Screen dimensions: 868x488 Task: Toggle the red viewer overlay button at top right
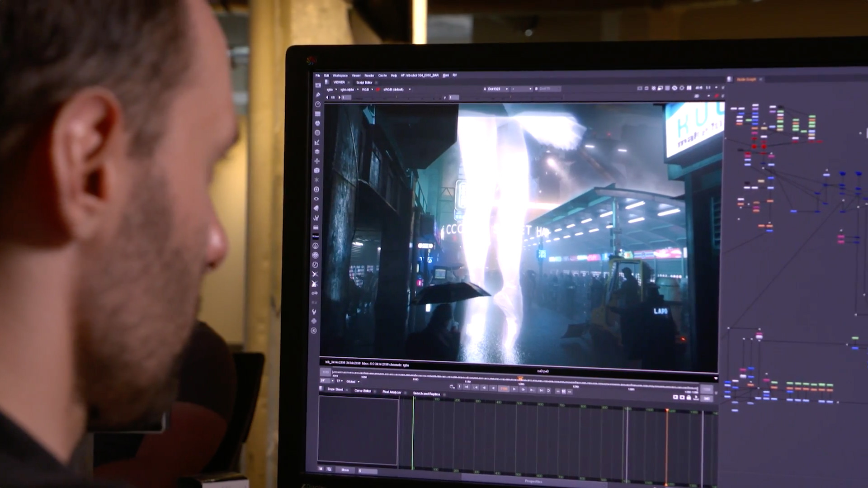click(717, 96)
